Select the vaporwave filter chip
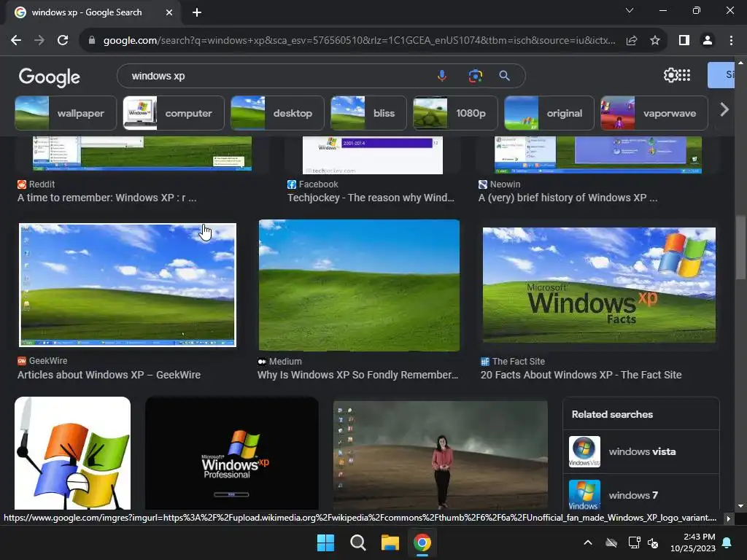This screenshot has width=747, height=560. click(654, 113)
